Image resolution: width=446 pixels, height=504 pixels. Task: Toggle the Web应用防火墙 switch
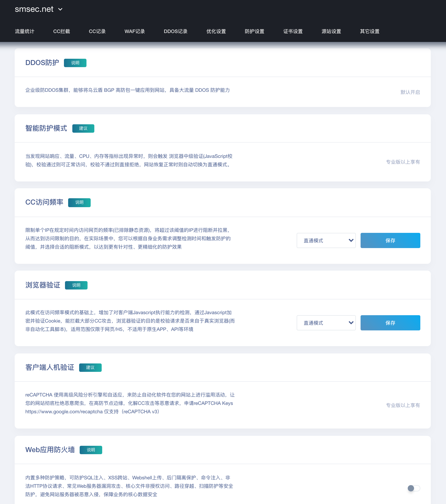[x=414, y=488]
